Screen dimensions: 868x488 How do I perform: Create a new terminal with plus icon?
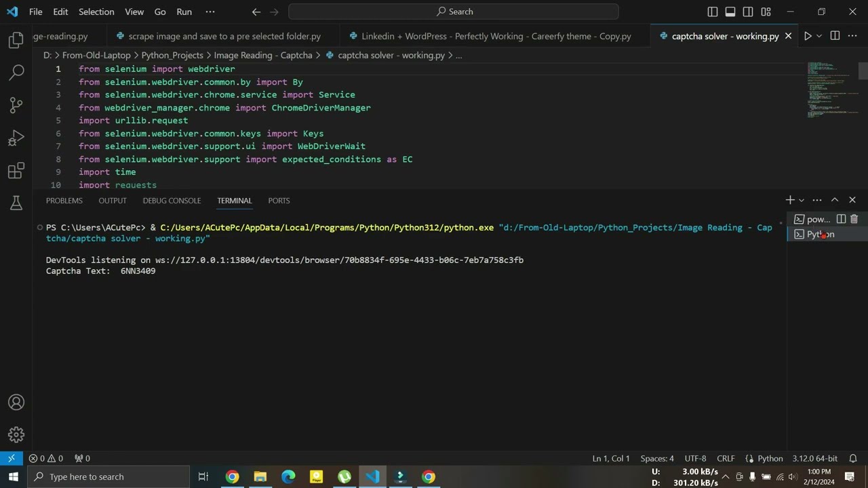(x=790, y=200)
